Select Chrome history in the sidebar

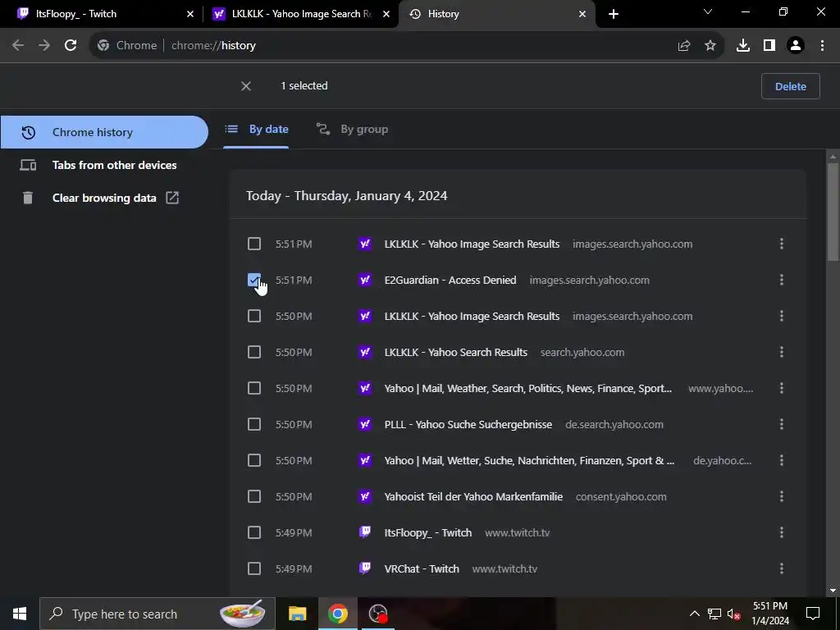coord(104,132)
